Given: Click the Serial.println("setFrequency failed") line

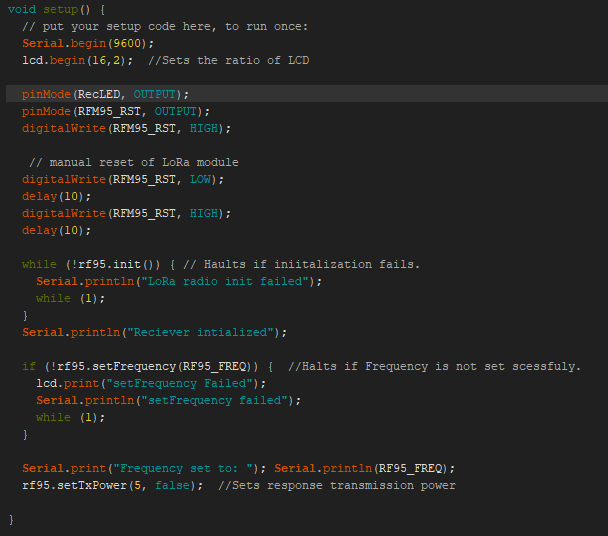Looking at the screenshot, I should tap(169, 400).
